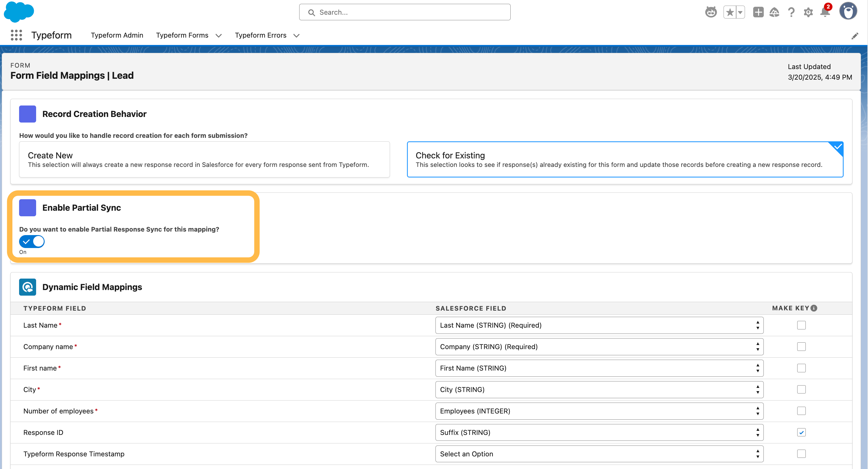Toggle the Partial Response Sync switch
Image resolution: width=868 pixels, height=469 pixels.
point(32,242)
